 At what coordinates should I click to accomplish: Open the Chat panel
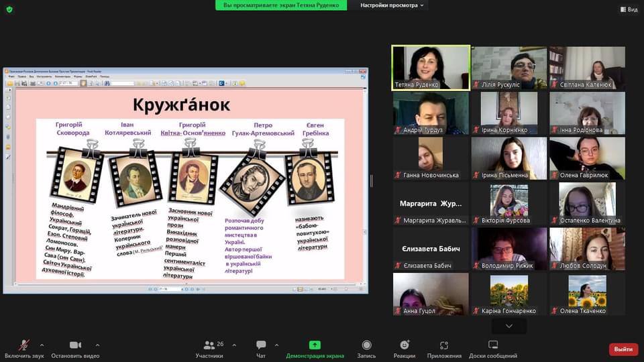pos(261,345)
